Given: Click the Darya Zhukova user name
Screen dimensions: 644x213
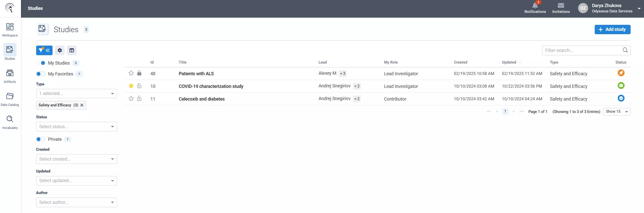Looking at the screenshot, I should 606,6.
